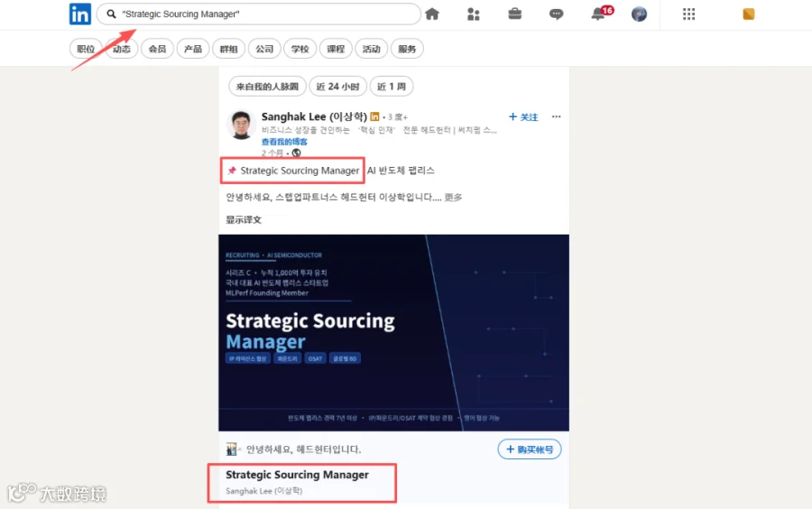Click 显示译文 to translate the post
The width and height of the screenshot is (812, 509).
tap(244, 219)
